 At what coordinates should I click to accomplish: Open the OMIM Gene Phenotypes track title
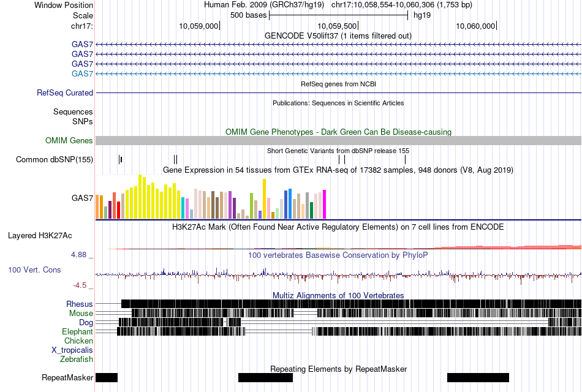[338, 132]
